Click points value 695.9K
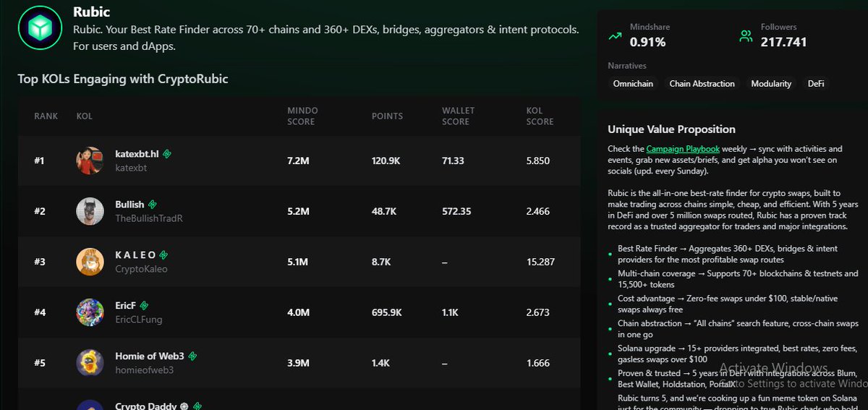 [386, 312]
